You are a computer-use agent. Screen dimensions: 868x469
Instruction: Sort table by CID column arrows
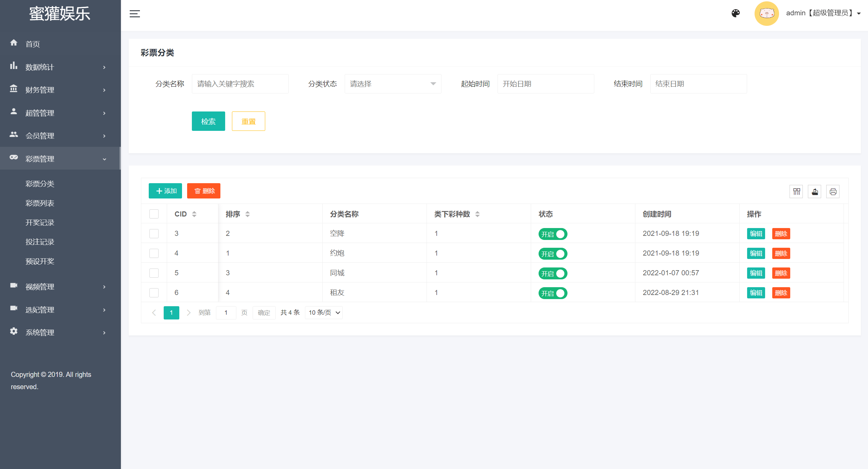194,214
